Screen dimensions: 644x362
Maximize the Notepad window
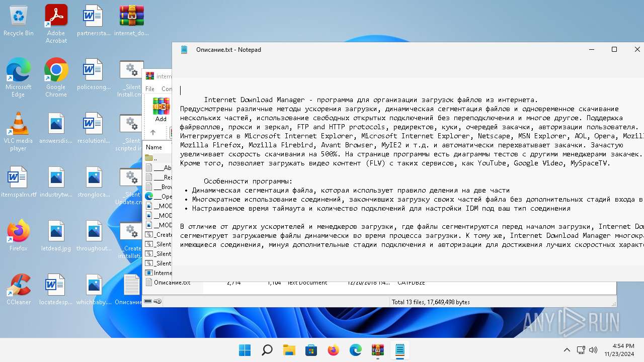614,49
